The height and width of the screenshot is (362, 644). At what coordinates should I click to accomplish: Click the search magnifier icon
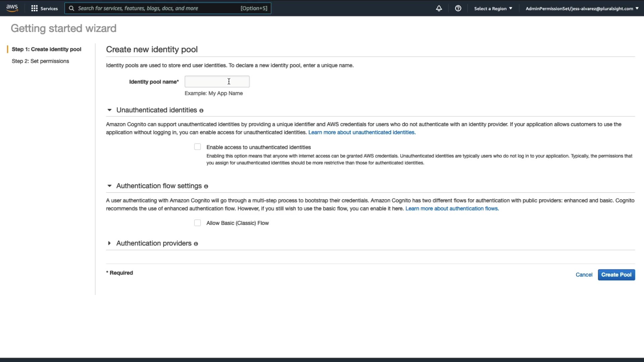coord(71,8)
